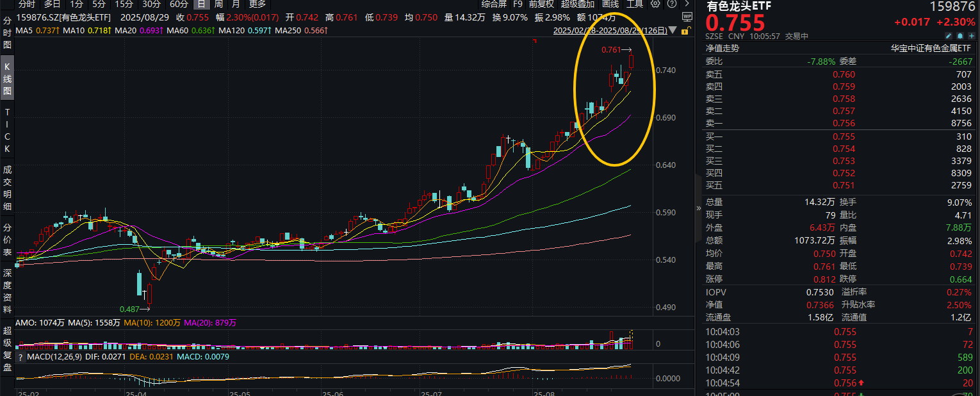Click the lock icon above the chart

(x=685, y=31)
